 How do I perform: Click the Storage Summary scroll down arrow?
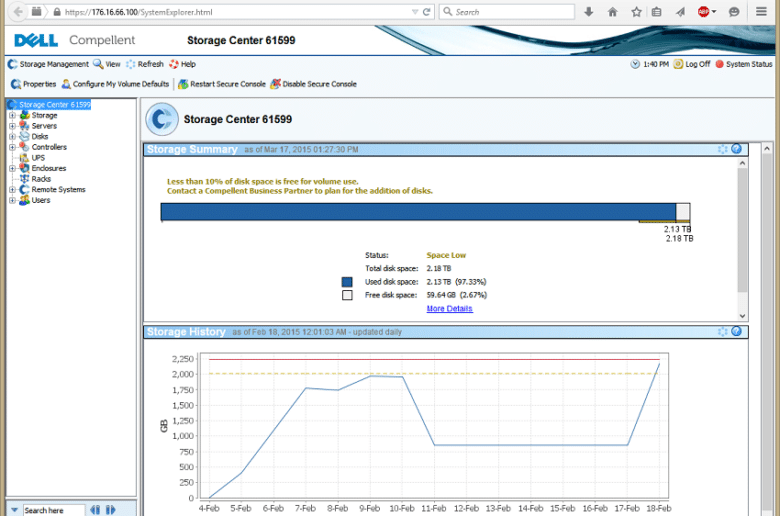[742, 316]
